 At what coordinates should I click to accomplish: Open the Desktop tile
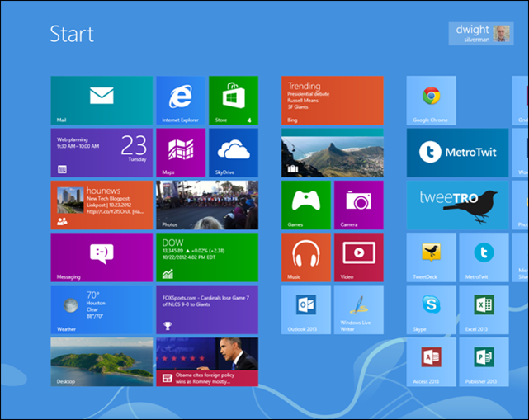(x=102, y=362)
